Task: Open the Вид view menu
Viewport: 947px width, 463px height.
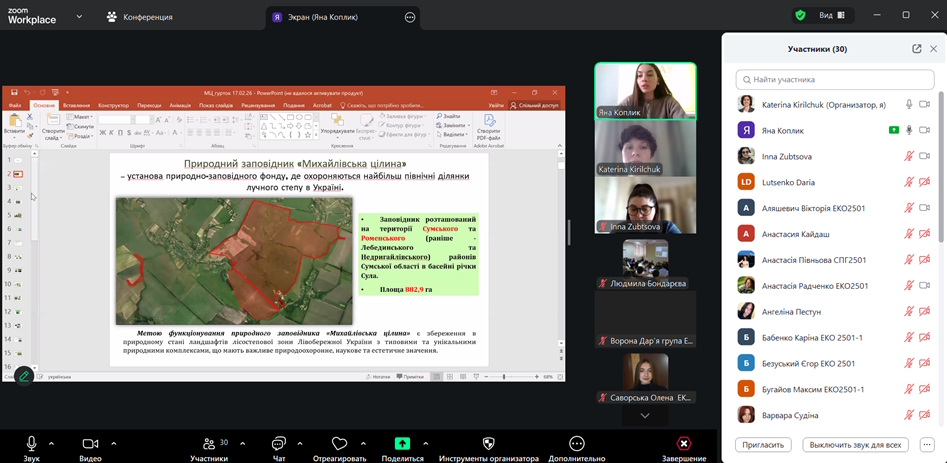Action: tap(831, 15)
